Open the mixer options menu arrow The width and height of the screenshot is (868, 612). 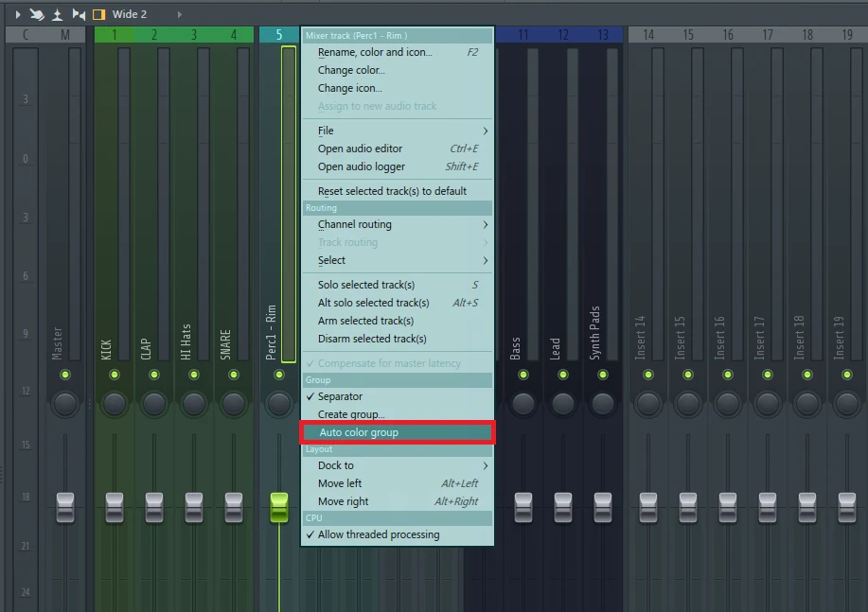[17, 14]
